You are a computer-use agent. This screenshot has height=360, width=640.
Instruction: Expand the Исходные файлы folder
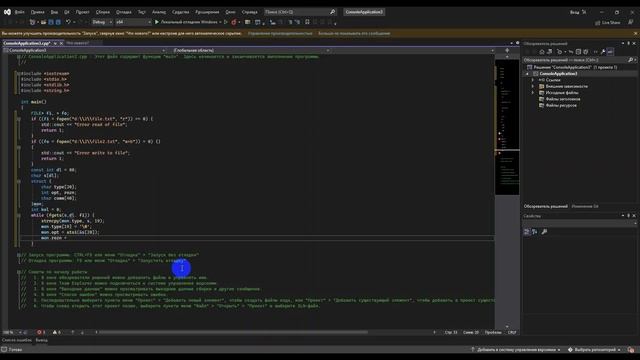point(533,93)
